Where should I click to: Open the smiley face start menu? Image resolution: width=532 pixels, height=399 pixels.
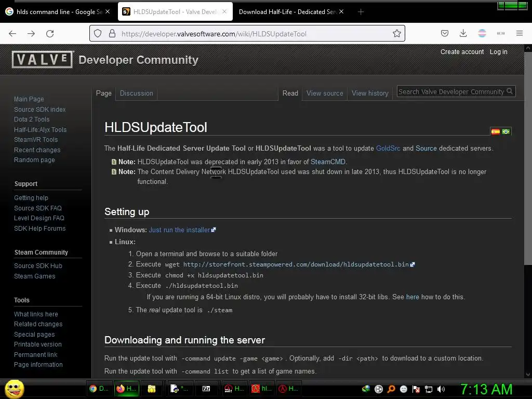coord(14,389)
